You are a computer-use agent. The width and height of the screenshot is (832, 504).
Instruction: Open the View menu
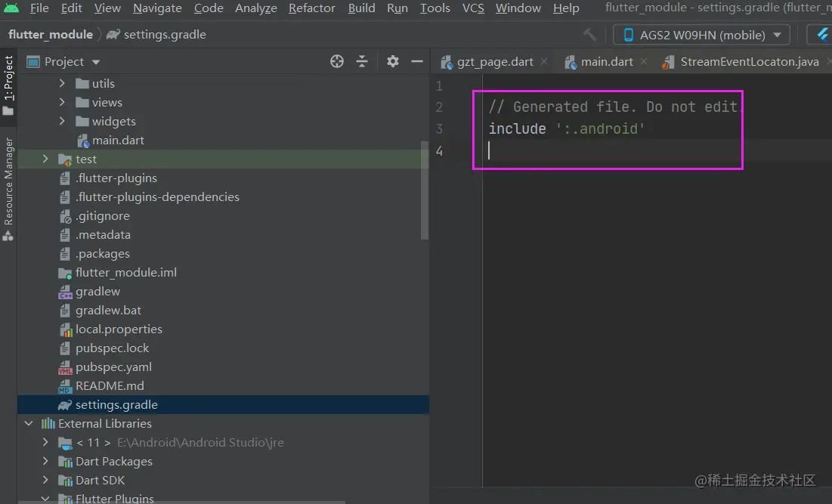tap(107, 8)
